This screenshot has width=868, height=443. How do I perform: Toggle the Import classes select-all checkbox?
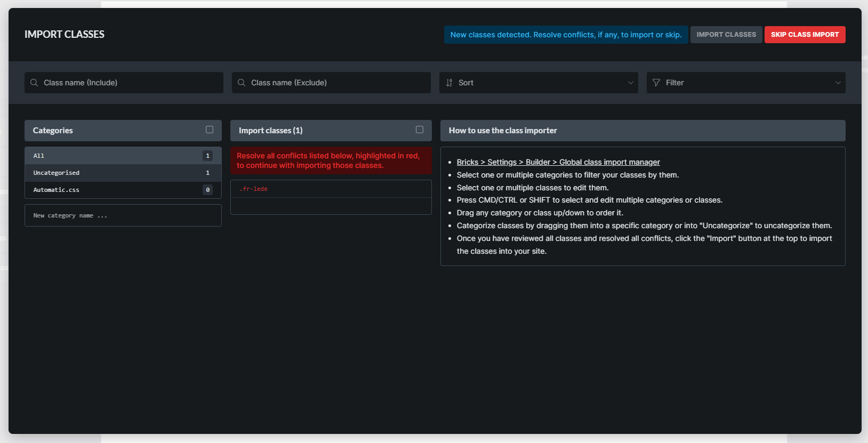point(420,130)
